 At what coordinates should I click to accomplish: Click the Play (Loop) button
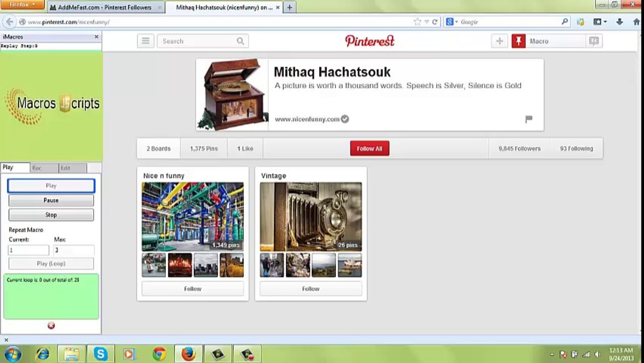(51, 264)
